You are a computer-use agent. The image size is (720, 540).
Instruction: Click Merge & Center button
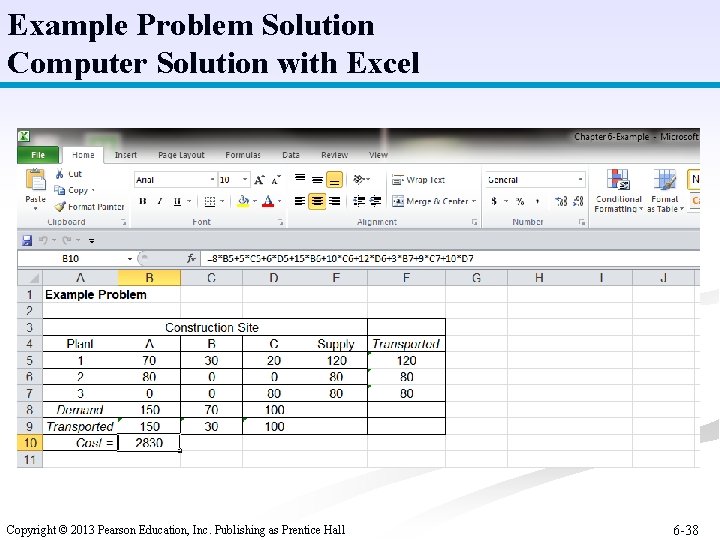[x=430, y=201]
